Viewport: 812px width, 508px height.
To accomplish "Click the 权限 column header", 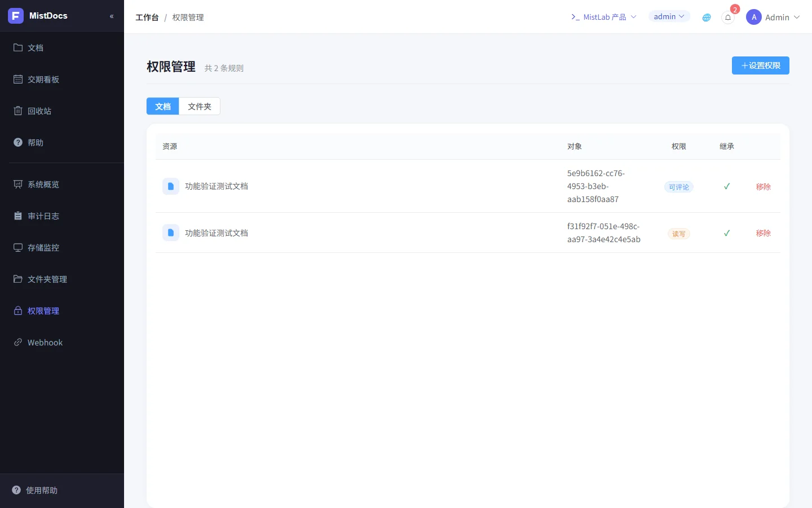I will [679, 146].
